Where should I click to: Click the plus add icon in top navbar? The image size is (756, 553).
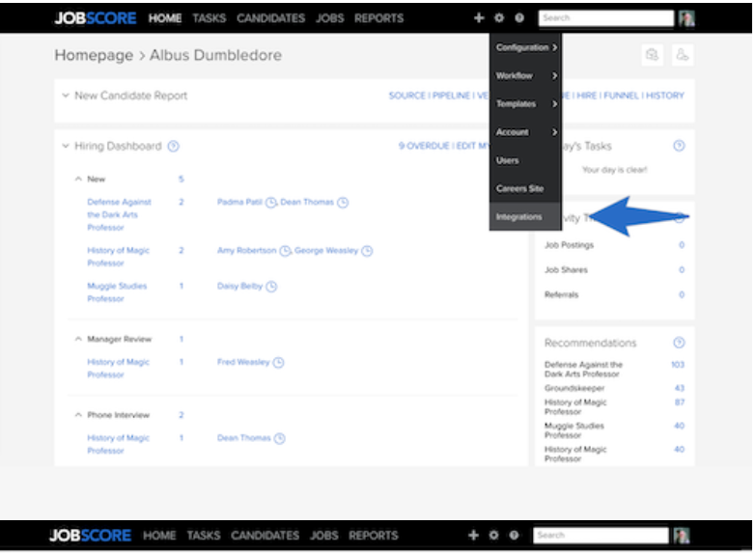coord(478,18)
